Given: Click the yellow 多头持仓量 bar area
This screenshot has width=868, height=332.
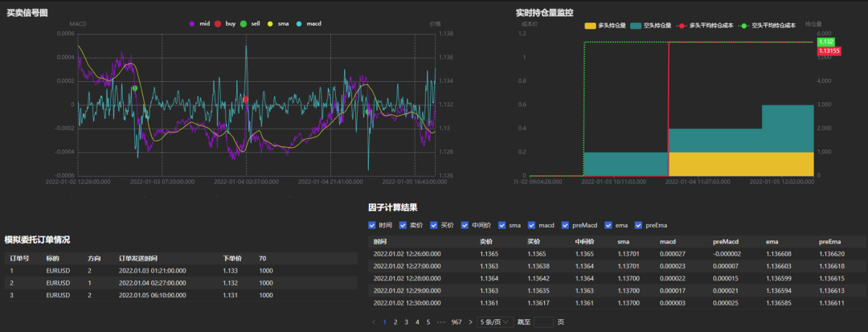Looking at the screenshot, I should coord(741,164).
